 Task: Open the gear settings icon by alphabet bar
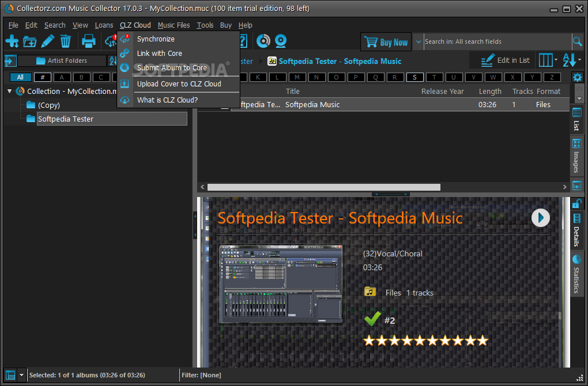(577, 78)
